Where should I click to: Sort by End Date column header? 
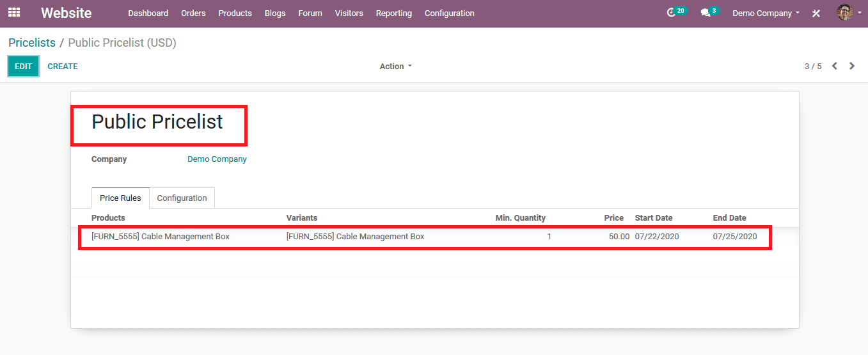[730, 218]
